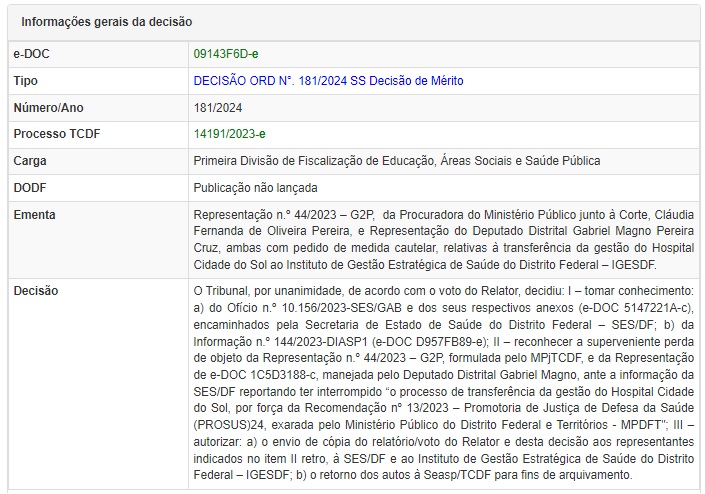705x494 pixels.
Task: Click the Processo TCDF row label
Action: tap(57, 134)
